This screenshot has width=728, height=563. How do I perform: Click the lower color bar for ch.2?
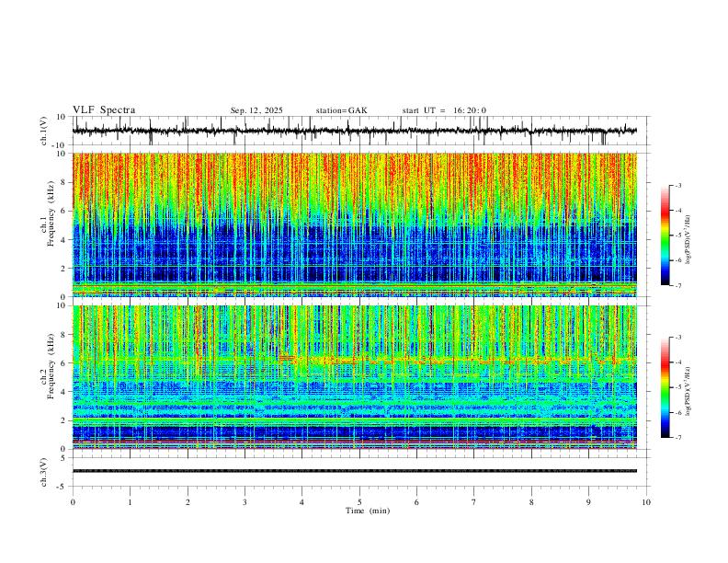665,387
